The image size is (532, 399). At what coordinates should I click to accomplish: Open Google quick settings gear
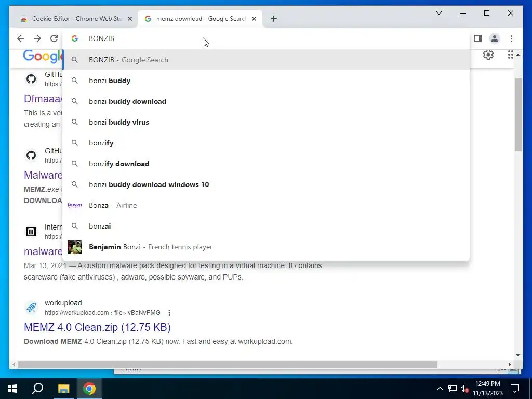tap(488, 55)
